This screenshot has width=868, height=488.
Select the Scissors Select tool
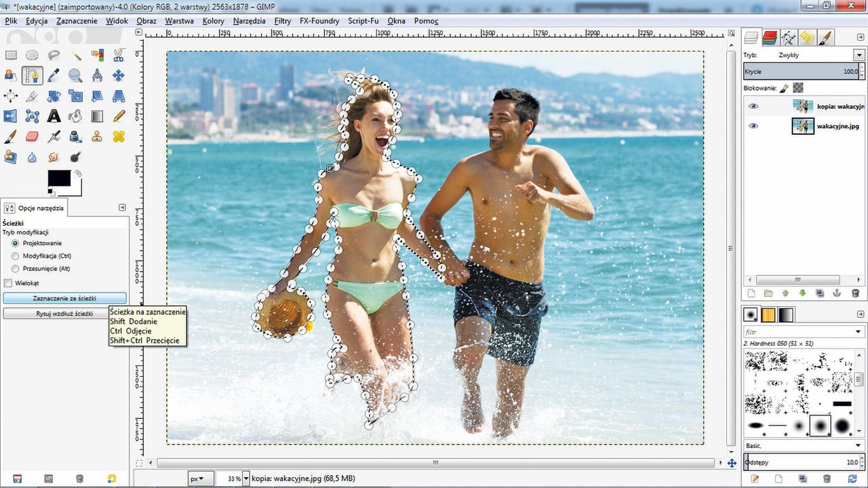(x=119, y=55)
